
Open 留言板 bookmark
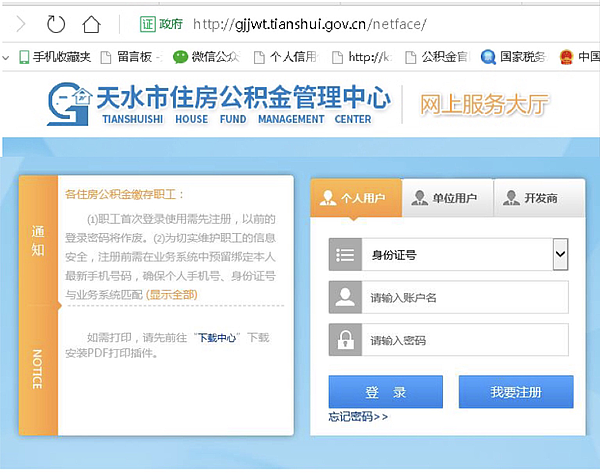click(x=131, y=57)
